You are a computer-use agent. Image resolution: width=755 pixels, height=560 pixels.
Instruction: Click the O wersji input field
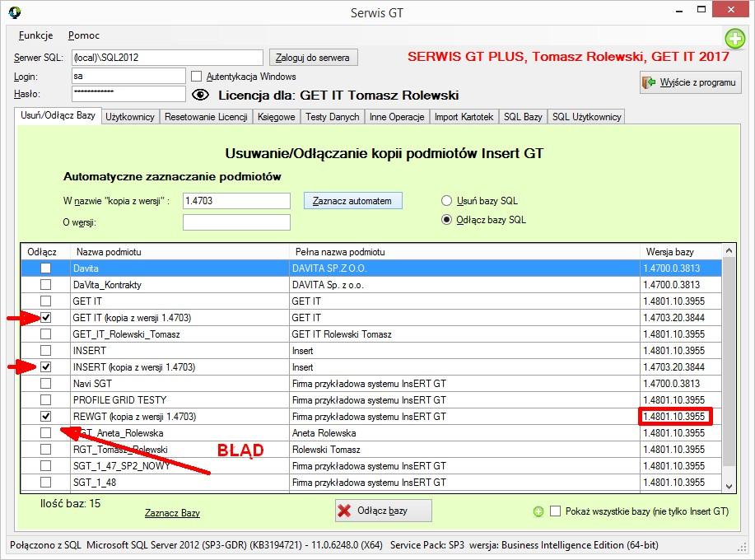236,222
